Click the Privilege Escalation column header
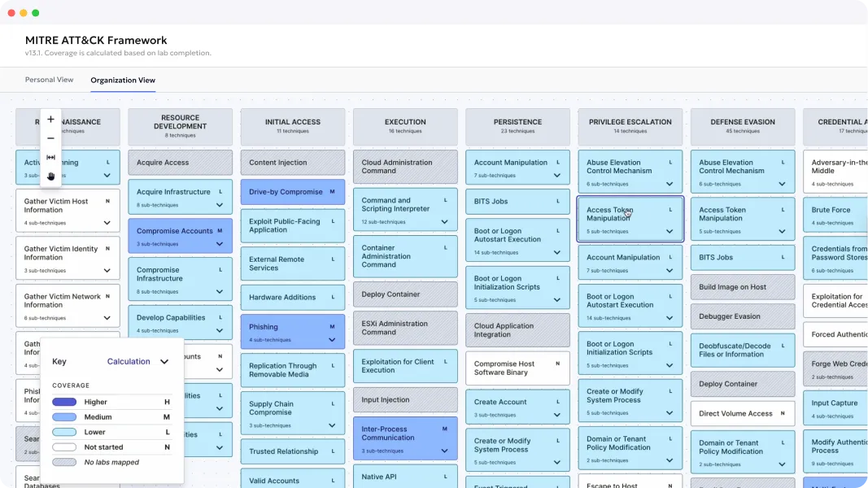Viewport: 868px width, 488px height. (x=630, y=127)
